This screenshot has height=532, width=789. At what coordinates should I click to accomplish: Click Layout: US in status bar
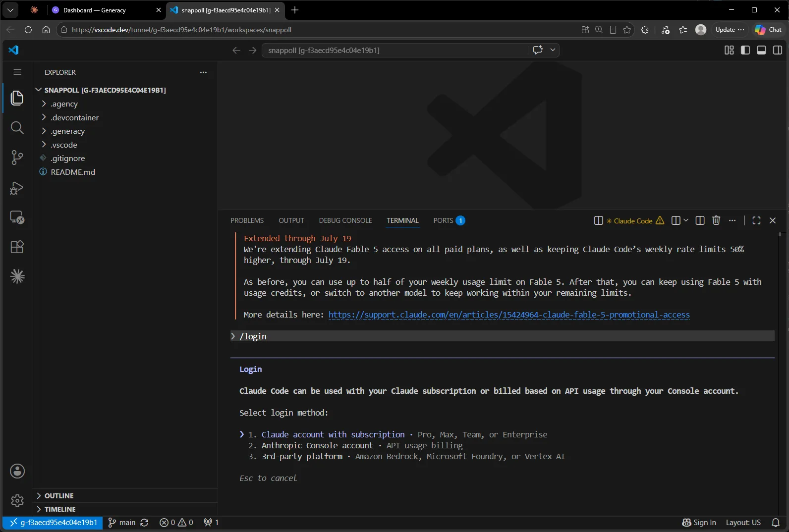click(x=743, y=523)
